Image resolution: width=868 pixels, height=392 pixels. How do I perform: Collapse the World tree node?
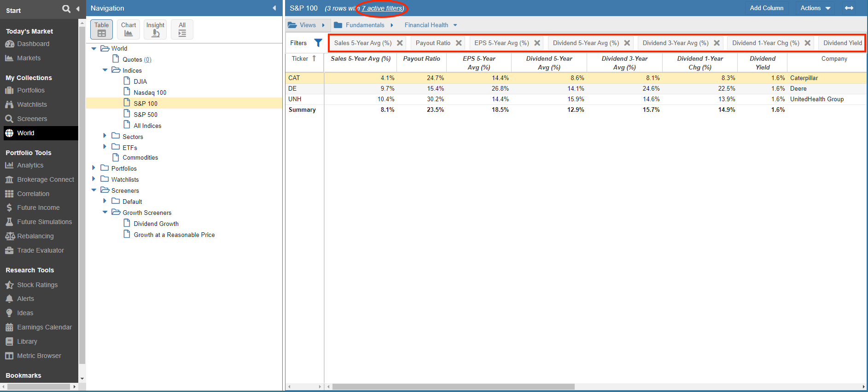coord(94,48)
